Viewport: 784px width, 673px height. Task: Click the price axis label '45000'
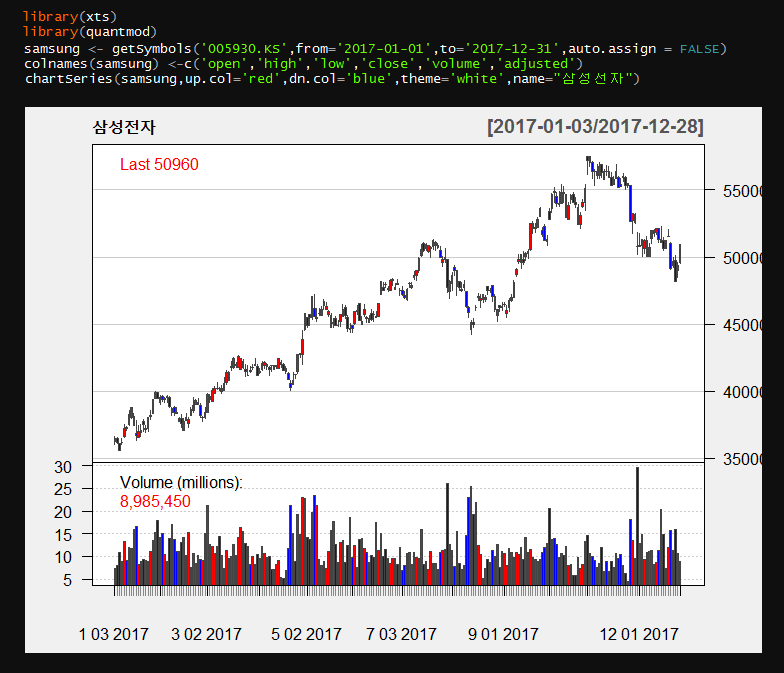(x=742, y=325)
